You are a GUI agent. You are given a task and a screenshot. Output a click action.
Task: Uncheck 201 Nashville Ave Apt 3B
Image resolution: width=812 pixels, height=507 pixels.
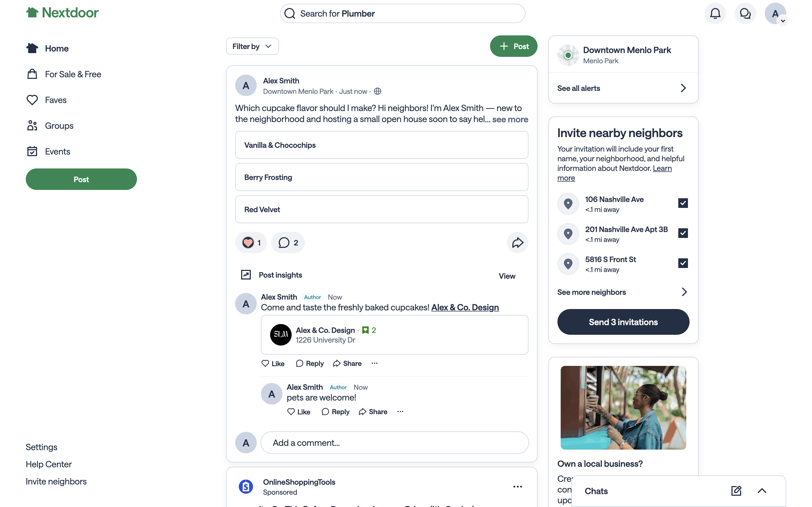pyautogui.click(x=683, y=233)
